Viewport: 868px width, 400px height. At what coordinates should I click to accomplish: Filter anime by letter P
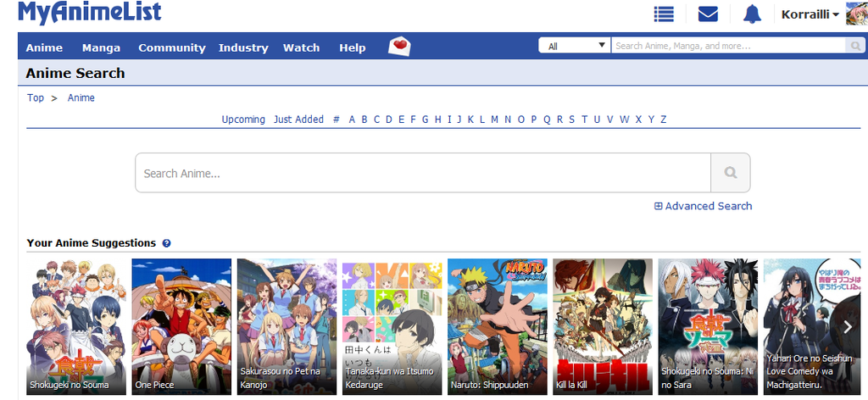coord(534,119)
